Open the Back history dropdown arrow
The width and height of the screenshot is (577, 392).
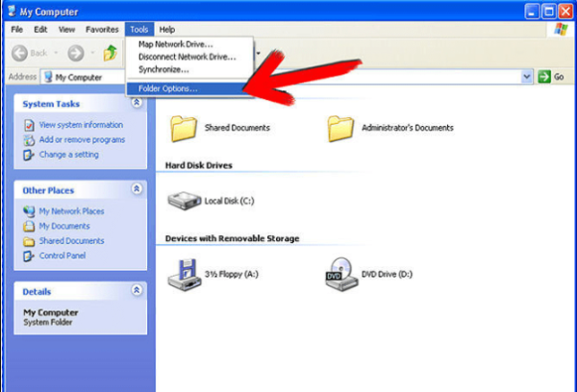[56, 53]
